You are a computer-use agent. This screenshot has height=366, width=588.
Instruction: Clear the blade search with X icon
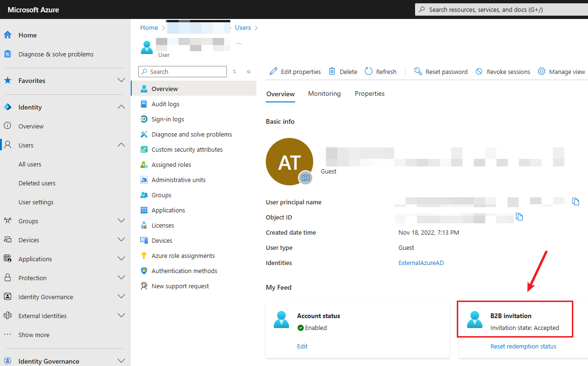tap(234, 72)
